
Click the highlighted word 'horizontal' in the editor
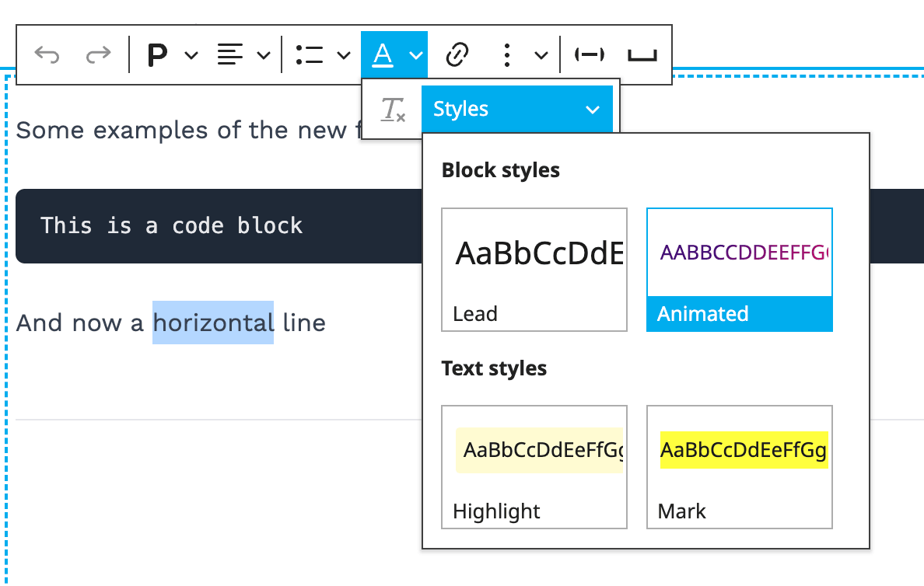click(212, 323)
